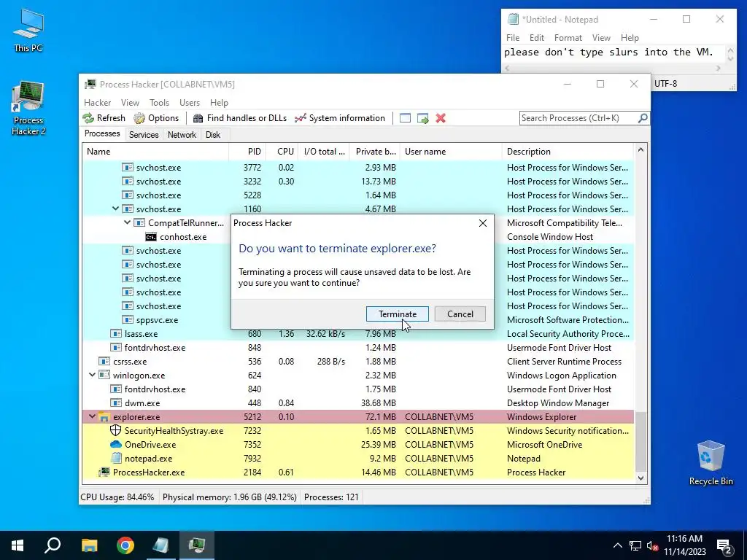The image size is (747, 560).
Task: Select This PC desktop icon
Action: click(x=28, y=31)
